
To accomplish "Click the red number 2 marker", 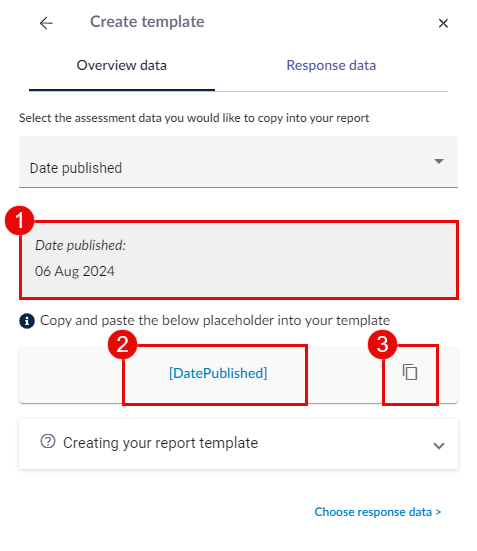I will [x=122, y=344].
